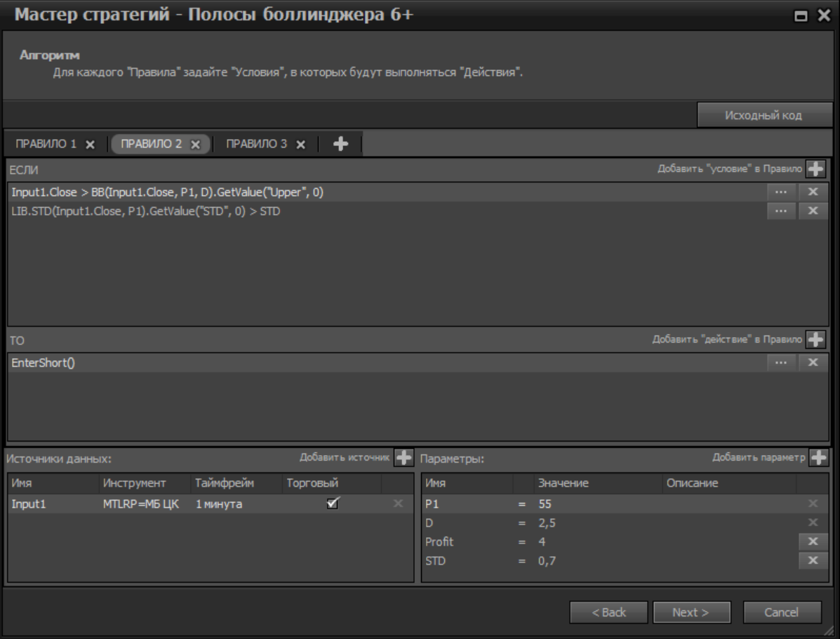
Task: Click plus icon to add action to rule
Action: (x=815, y=339)
